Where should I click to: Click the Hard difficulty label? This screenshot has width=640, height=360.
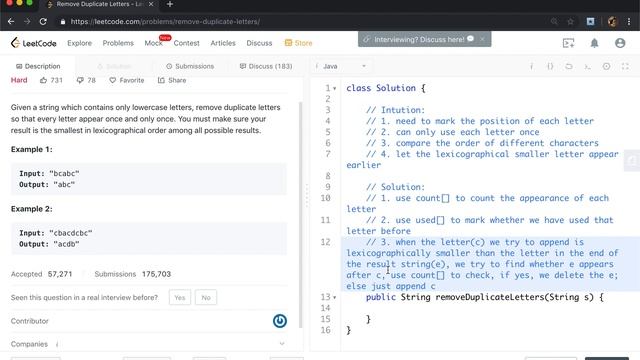(19, 80)
